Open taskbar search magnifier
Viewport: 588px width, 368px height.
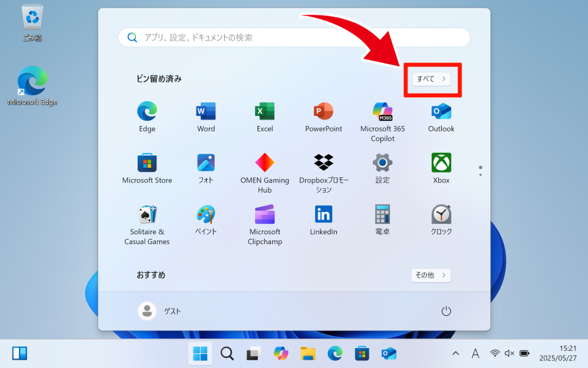coord(227,353)
